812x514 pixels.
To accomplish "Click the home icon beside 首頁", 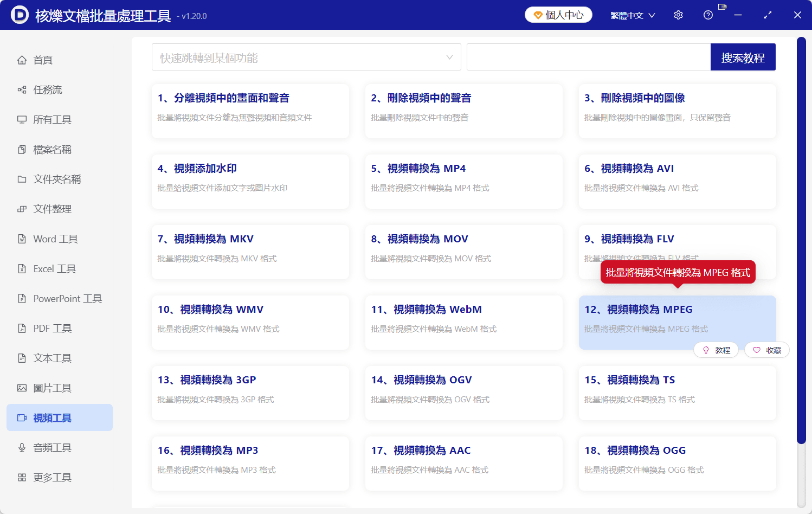I will coord(22,60).
